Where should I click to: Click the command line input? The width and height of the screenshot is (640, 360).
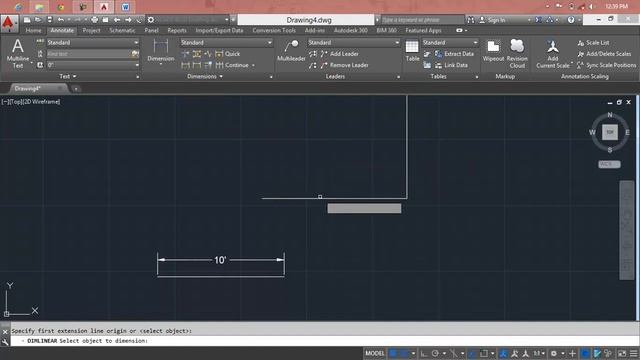coord(324,341)
